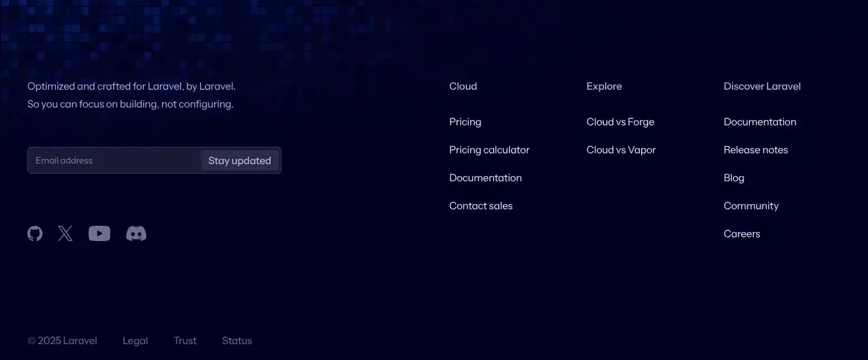Open the Pricing calculator link

coord(489,149)
